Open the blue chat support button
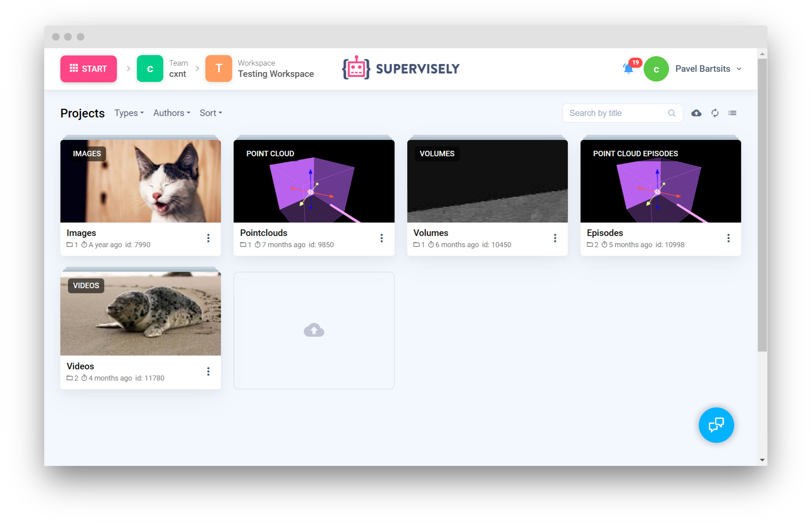The width and height of the screenshot is (812, 529). [x=716, y=425]
